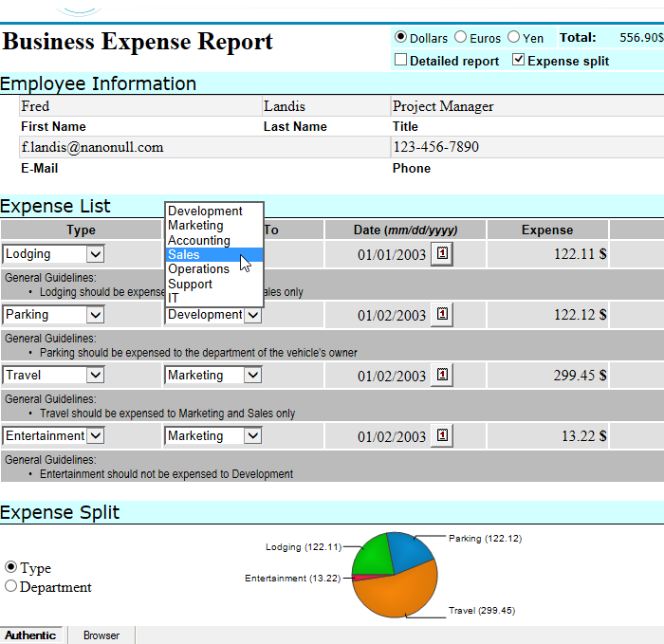Switch to the Browser tab

point(101,635)
